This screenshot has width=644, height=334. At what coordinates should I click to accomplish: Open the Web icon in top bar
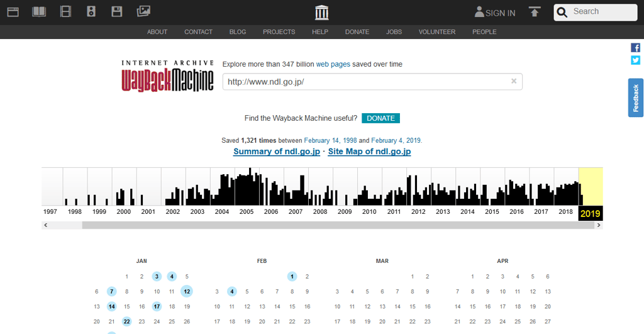point(13,11)
